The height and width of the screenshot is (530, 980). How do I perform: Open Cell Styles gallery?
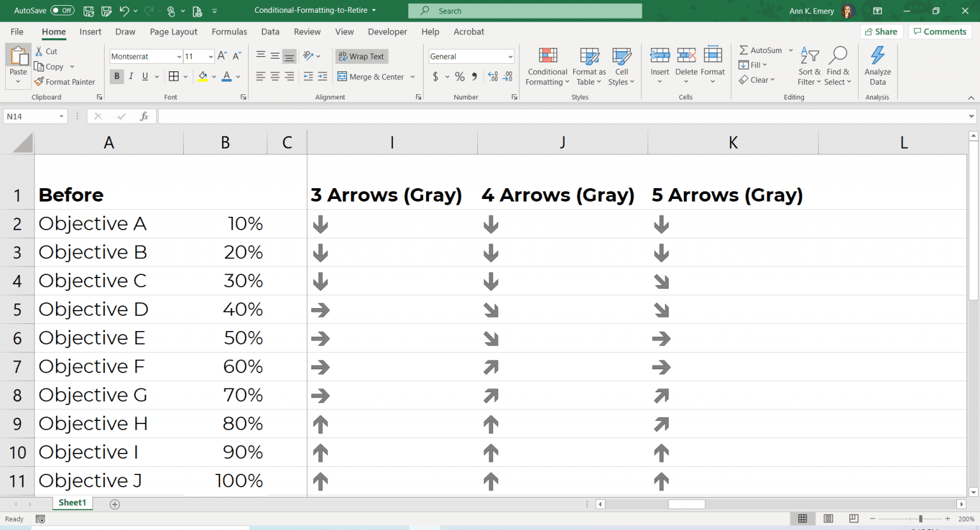pos(621,66)
